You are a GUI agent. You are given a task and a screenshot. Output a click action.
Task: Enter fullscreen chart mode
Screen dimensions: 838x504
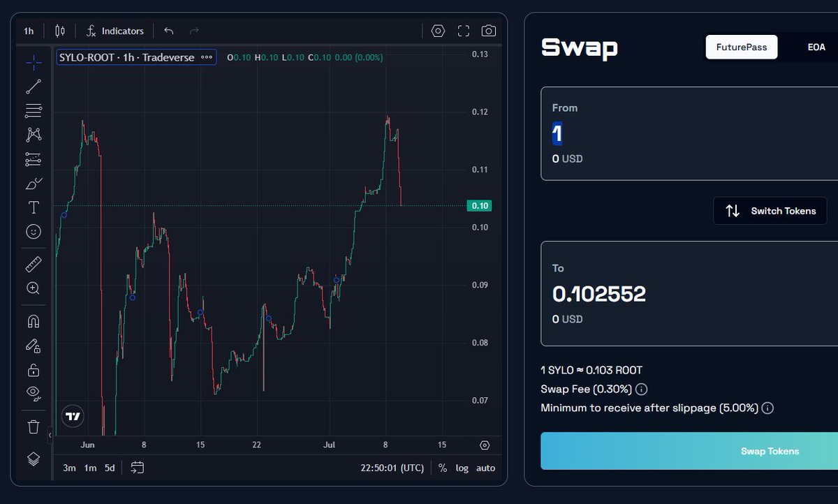(464, 31)
